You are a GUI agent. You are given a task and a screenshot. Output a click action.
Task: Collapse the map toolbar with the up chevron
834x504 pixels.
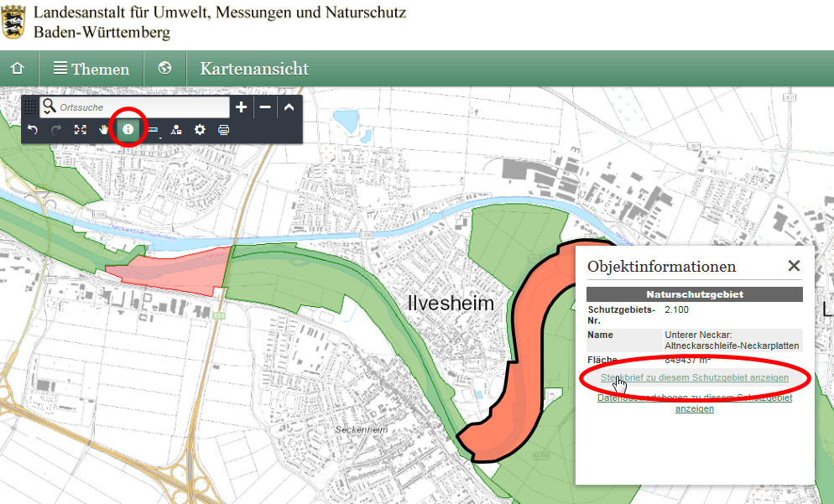(x=289, y=107)
